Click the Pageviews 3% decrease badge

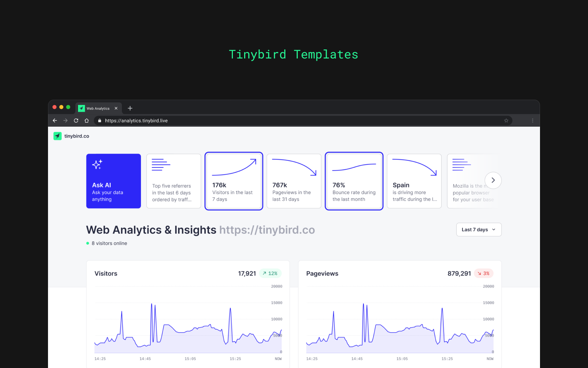[484, 274]
